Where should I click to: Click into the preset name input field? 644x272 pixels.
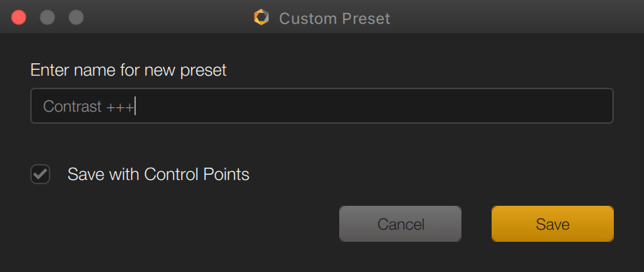pyautogui.click(x=321, y=106)
